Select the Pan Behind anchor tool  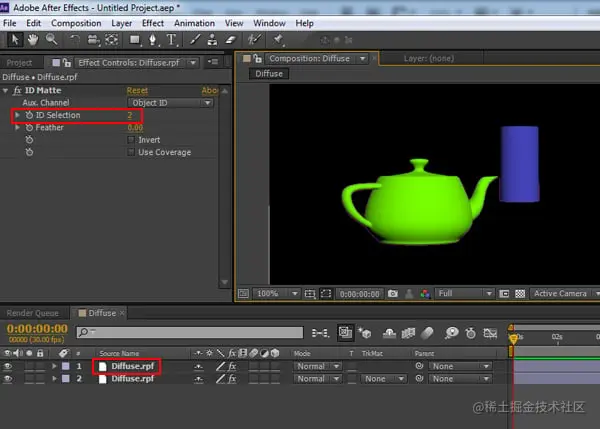point(112,39)
